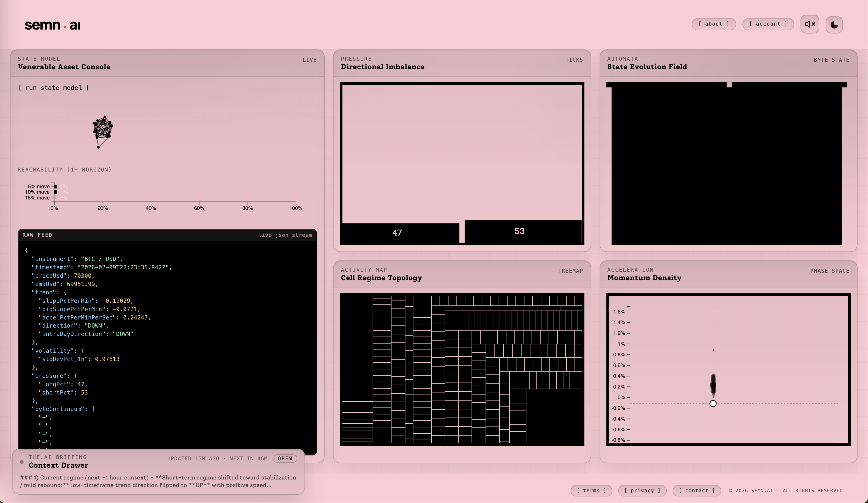The width and height of the screenshot is (868, 503).
Task: Toggle the muted sound icon
Action: (x=809, y=24)
